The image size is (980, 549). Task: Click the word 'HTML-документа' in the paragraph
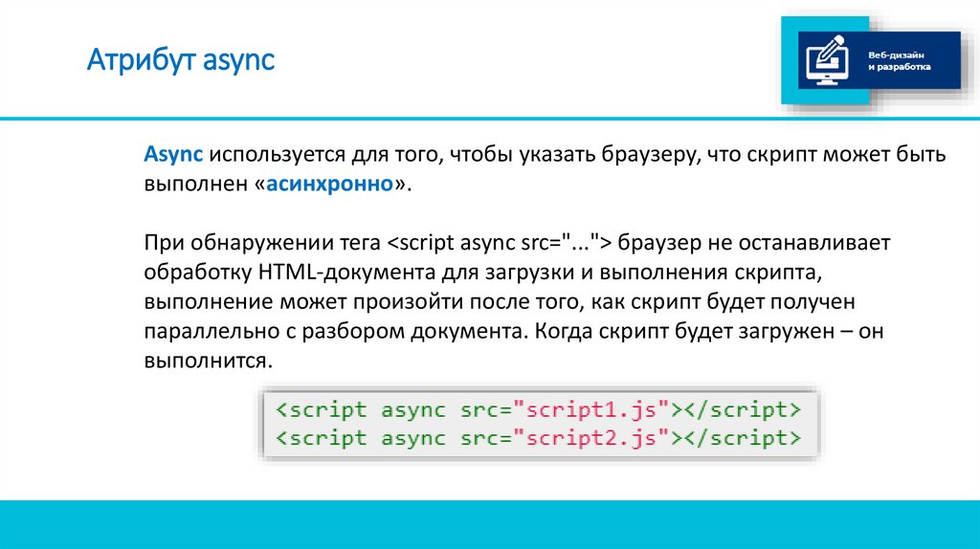point(346,272)
